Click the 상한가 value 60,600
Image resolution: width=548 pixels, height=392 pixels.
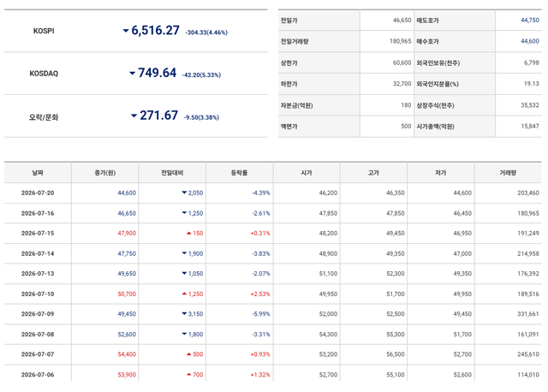pos(402,62)
